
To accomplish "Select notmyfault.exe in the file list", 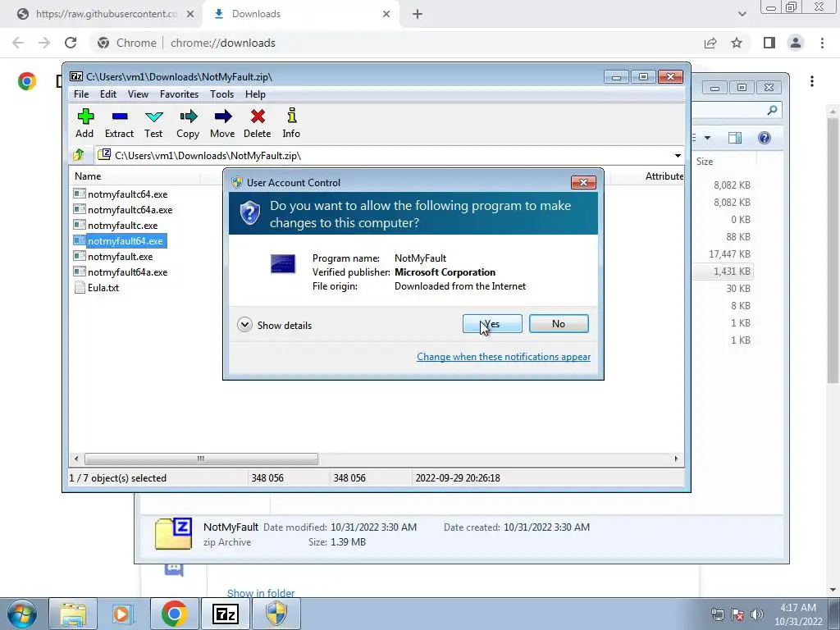I will [113, 256].
